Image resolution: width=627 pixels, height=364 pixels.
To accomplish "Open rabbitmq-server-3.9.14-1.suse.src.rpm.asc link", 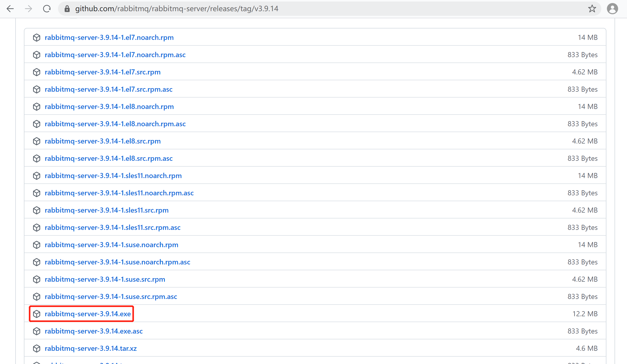I will pos(111,297).
